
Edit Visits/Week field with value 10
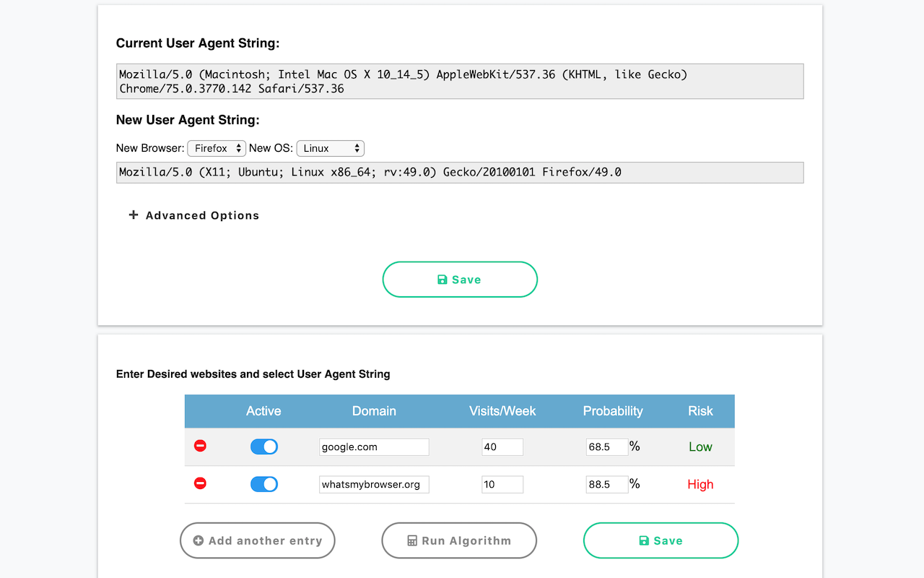pyautogui.click(x=502, y=484)
